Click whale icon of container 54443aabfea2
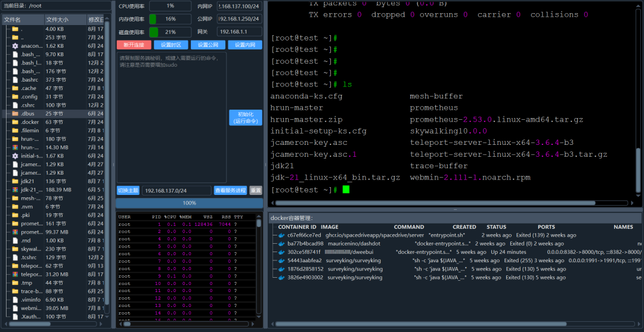Image resolution: width=644 pixels, height=332 pixels. [x=281, y=260]
